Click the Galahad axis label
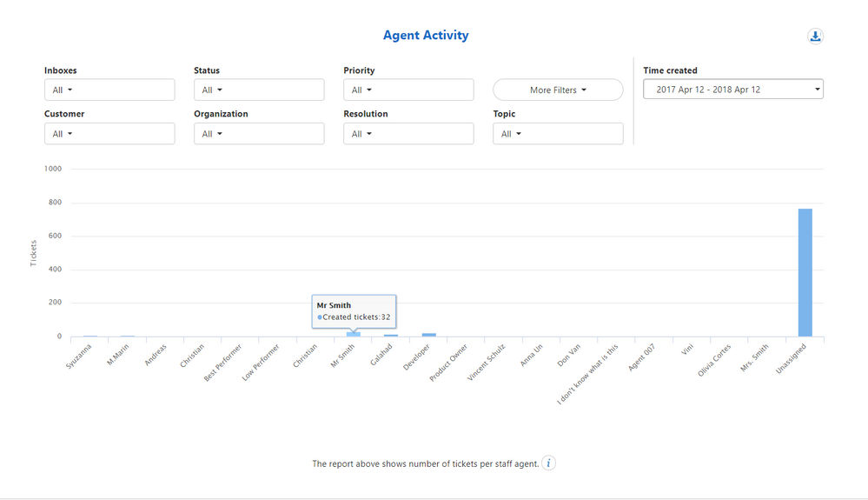868x500 pixels. [381, 355]
